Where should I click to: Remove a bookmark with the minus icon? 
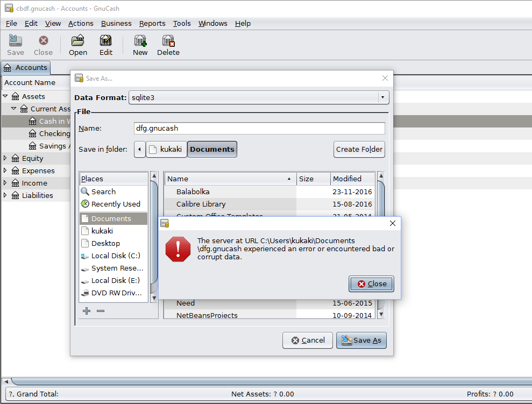101,311
